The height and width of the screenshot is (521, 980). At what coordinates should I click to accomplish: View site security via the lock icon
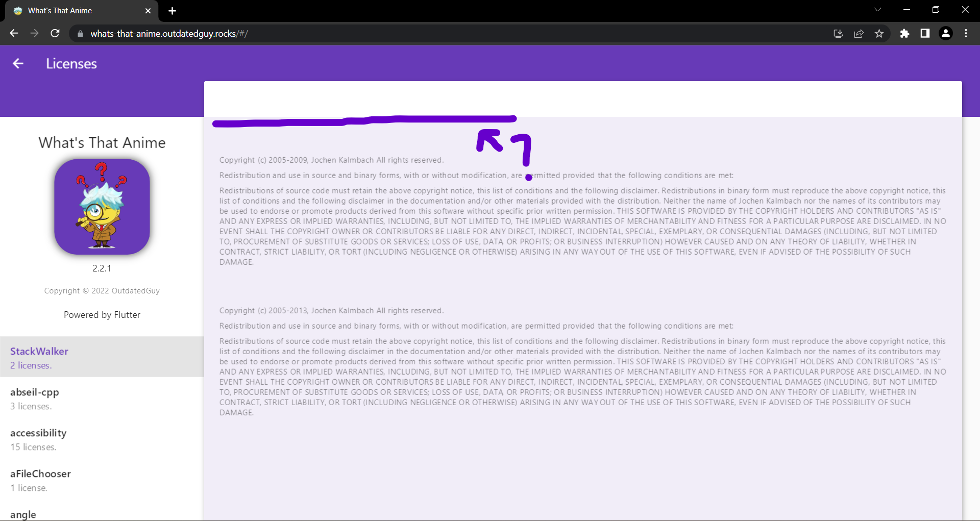click(x=80, y=33)
